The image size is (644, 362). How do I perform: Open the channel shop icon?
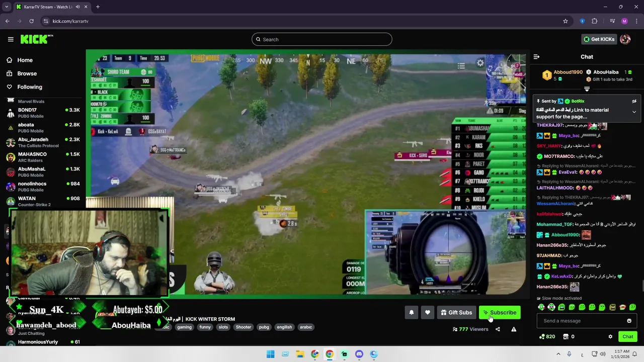(x=566, y=337)
